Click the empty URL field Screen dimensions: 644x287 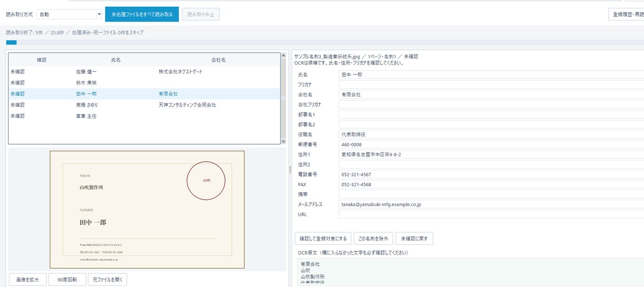pyautogui.click(x=491, y=215)
